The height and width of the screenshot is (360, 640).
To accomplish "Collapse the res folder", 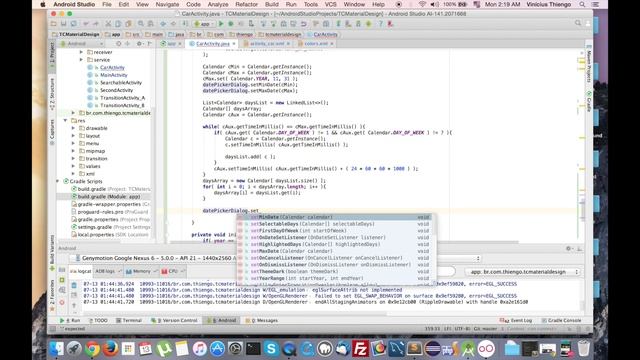I will pos(65,120).
